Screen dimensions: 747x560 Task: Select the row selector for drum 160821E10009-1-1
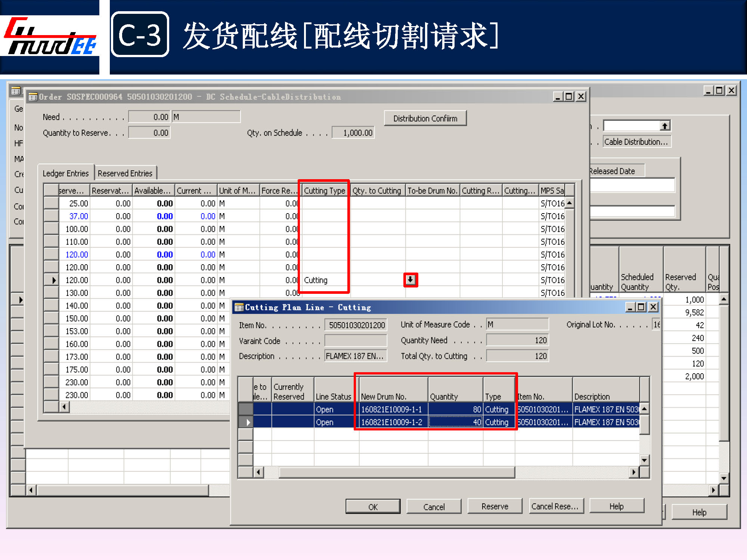coord(245,409)
